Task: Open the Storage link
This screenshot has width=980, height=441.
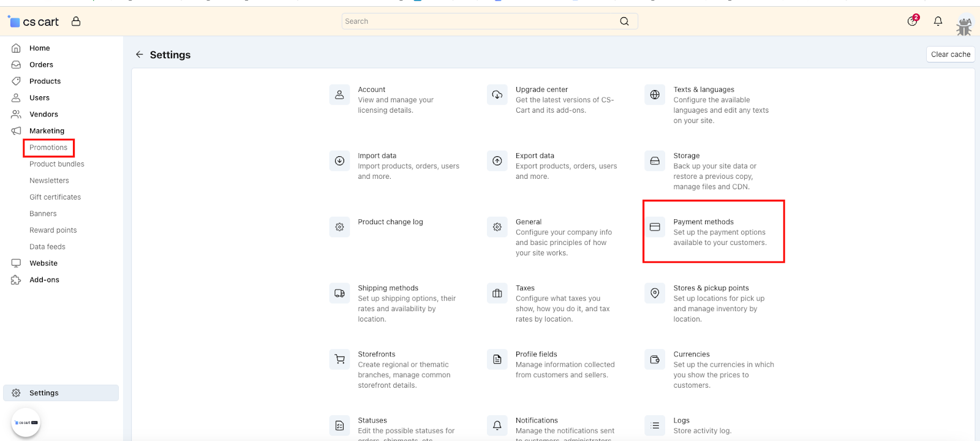Action: pos(687,156)
